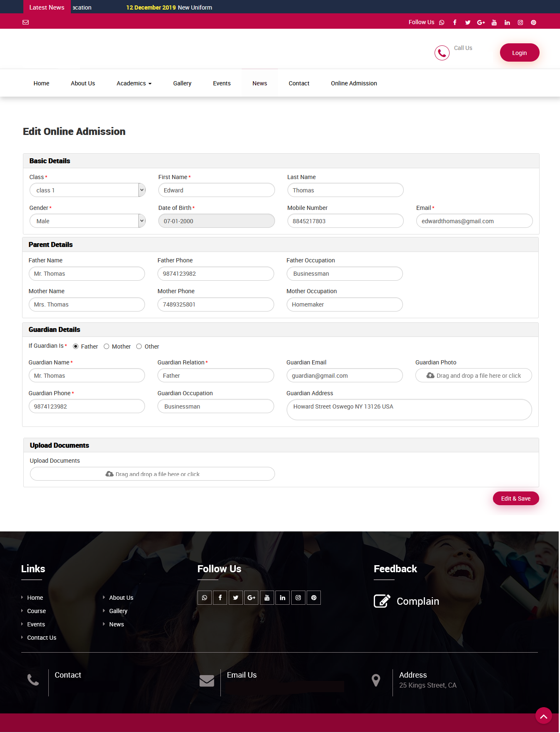Click the Mother Name field
560x733 pixels.
[87, 304]
